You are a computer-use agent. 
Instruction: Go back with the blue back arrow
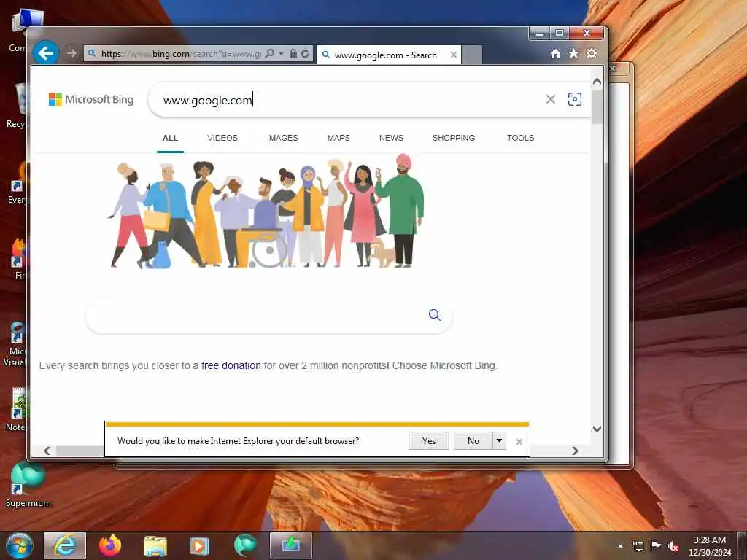(46, 52)
